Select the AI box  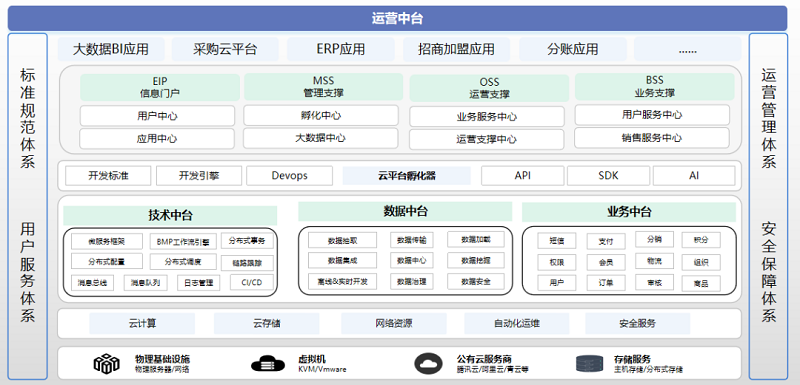tap(694, 176)
